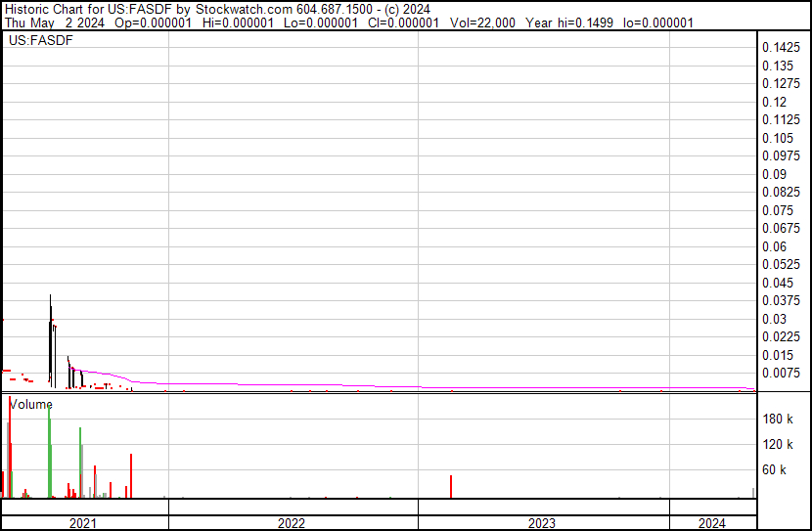This screenshot has width=812, height=531.
Task: Click the 0.0975 price axis label
Action: [x=781, y=156]
